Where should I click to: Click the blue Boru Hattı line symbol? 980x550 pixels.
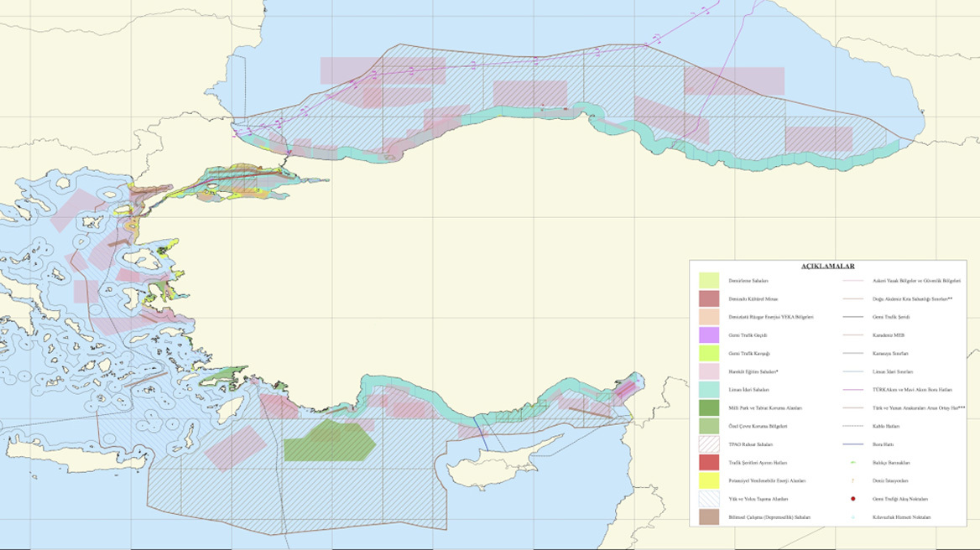click(x=853, y=444)
